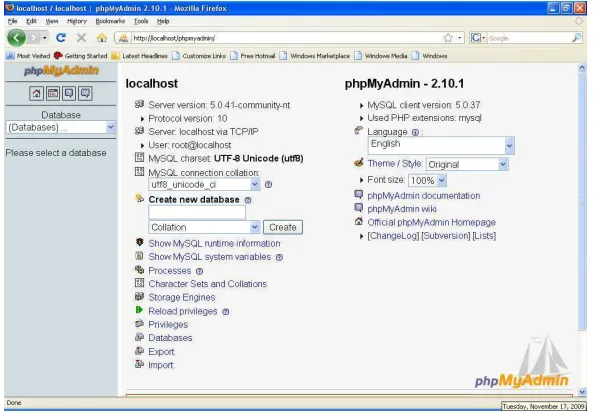This screenshot has width=596, height=416.
Task: Open the Most Visited bookmarks folder
Action: coord(29,56)
